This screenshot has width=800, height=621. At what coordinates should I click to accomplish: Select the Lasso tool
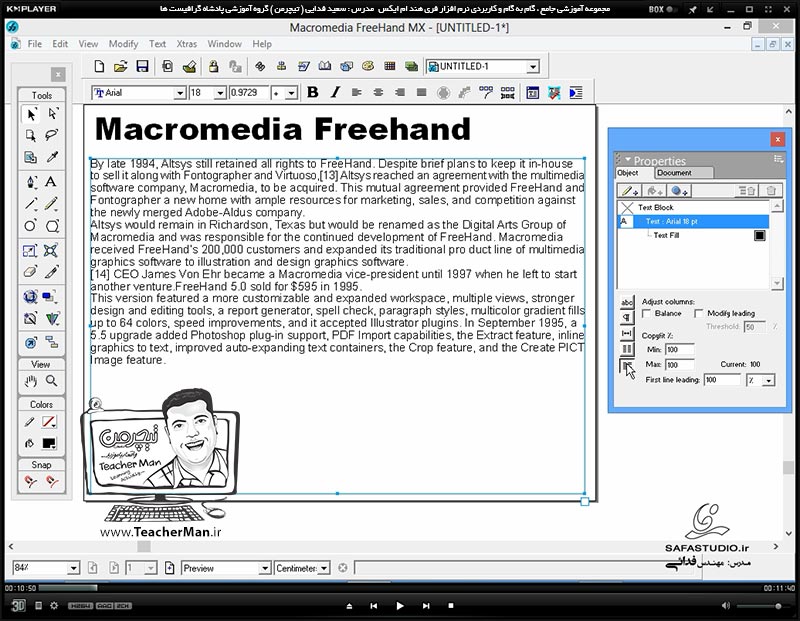pyautogui.click(x=52, y=135)
